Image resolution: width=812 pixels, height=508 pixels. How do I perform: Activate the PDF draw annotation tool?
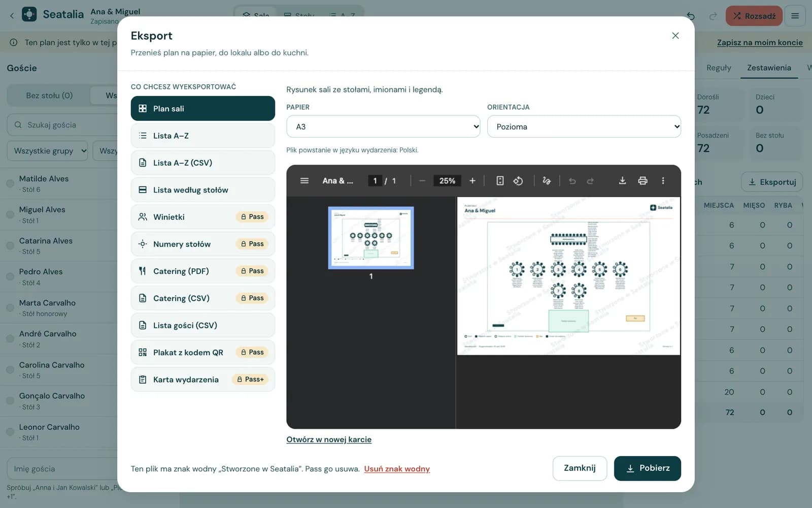coord(547,181)
